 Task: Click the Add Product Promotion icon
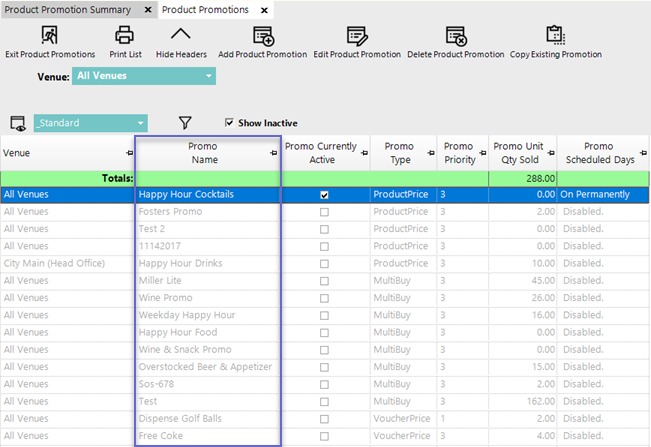tap(263, 36)
